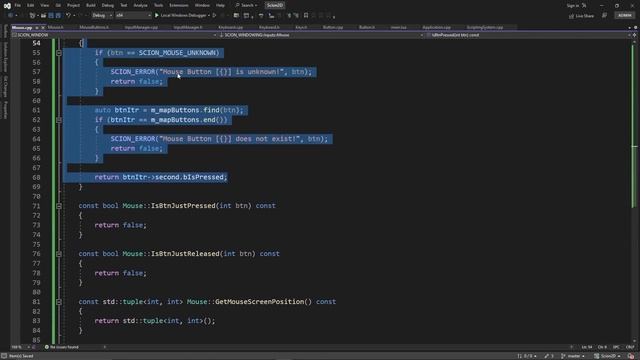Open the IsBtnPressed member dropdown

pos(529,35)
